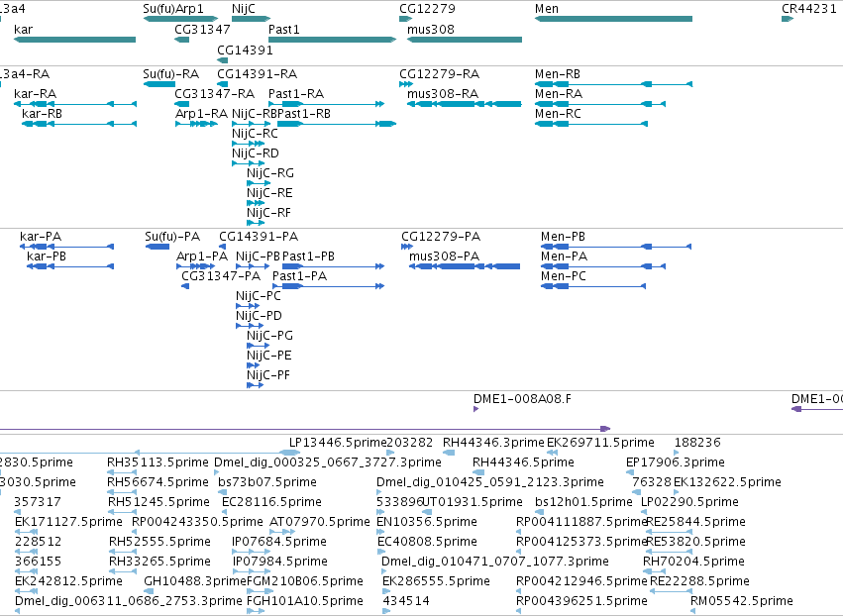Click the EK269711.5prime EST label

tap(600, 443)
